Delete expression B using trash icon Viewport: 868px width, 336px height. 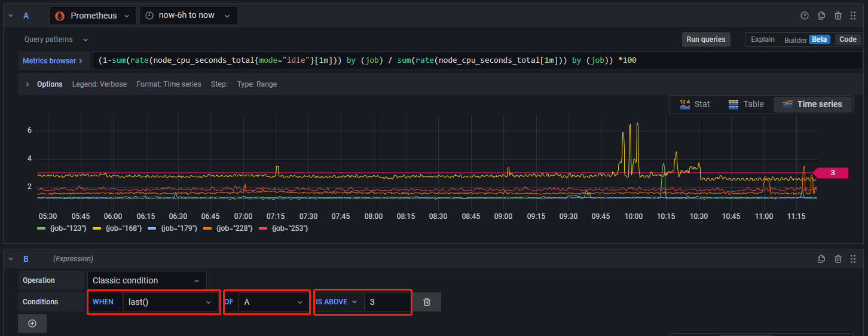click(x=838, y=259)
